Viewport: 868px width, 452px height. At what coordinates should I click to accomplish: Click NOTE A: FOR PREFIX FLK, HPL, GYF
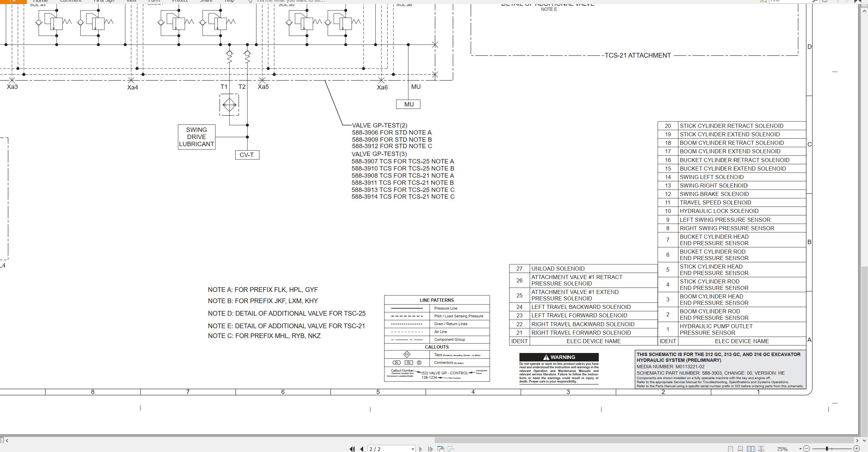[x=263, y=290]
